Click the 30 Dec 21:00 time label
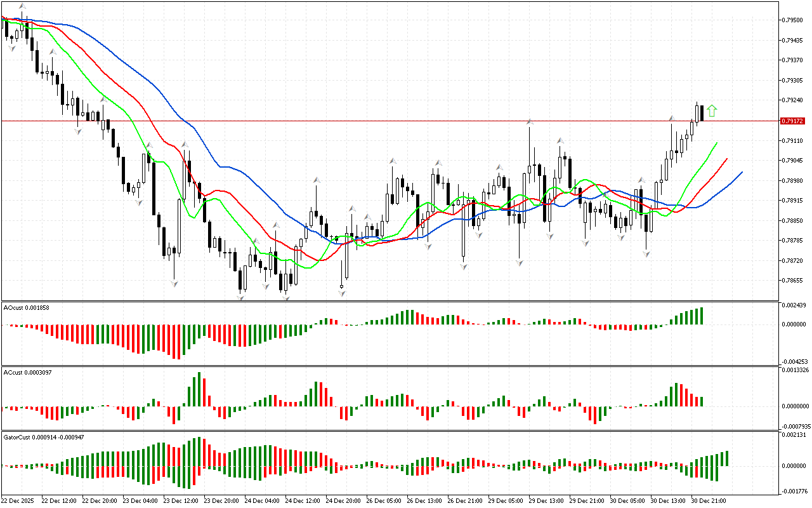The height and width of the screenshot is (508, 812). (708, 500)
